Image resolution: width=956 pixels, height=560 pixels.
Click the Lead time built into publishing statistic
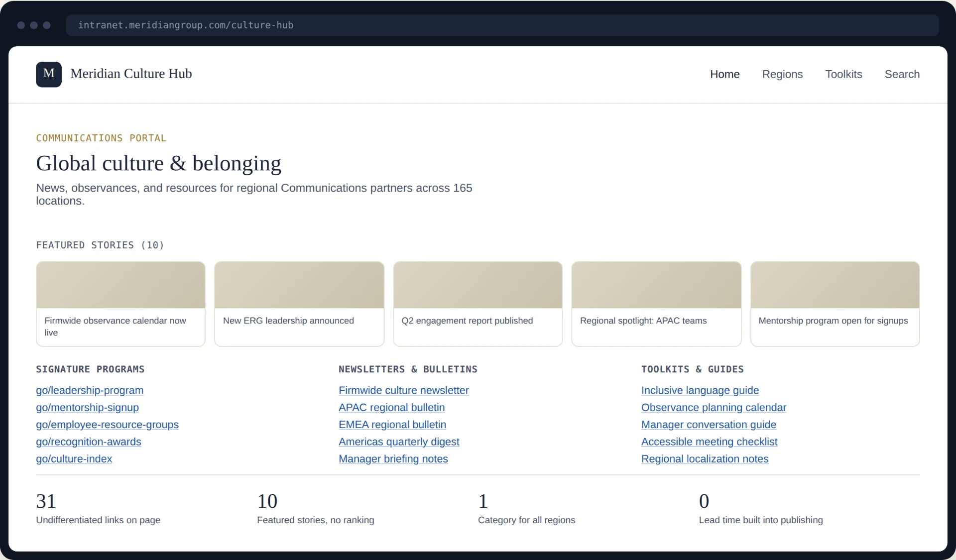[x=761, y=508]
